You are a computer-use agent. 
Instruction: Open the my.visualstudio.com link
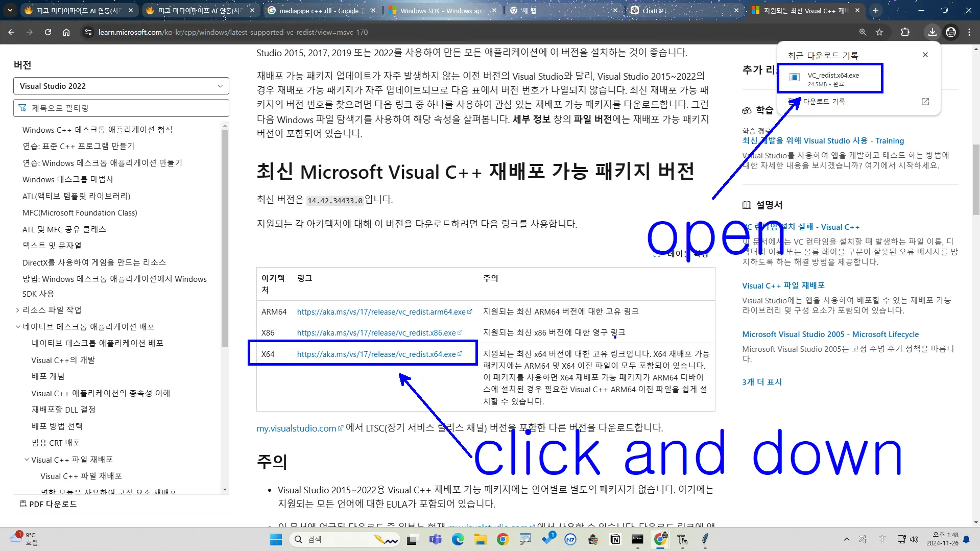tap(299, 428)
